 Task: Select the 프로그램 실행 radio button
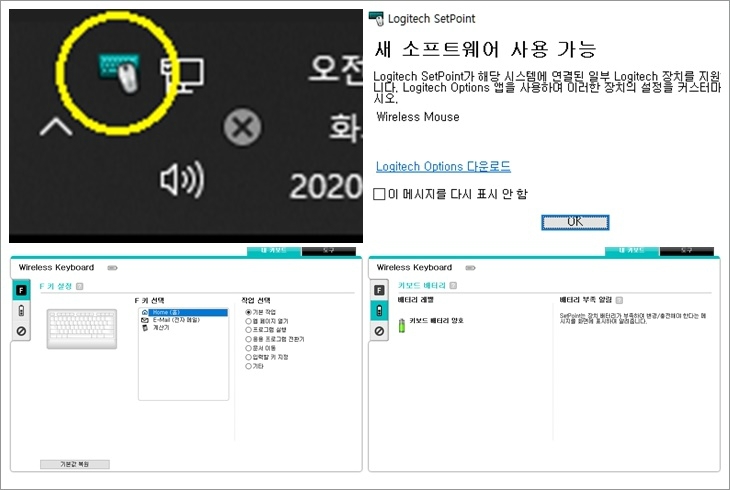click(x=248, y=330)
